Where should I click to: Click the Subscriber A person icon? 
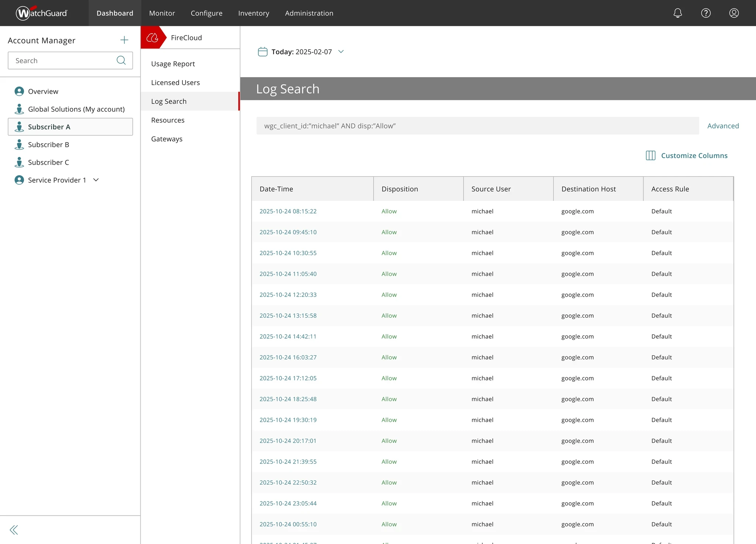click(19, 127)
